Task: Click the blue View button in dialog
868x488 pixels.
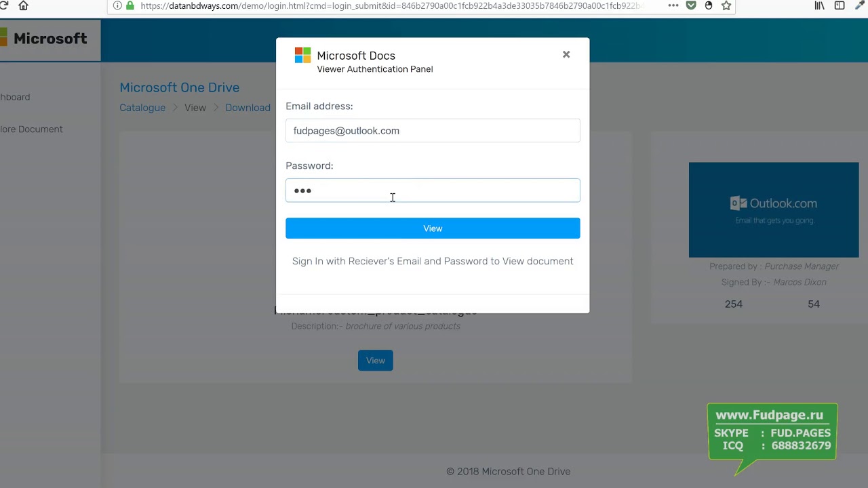Action: 433,228
